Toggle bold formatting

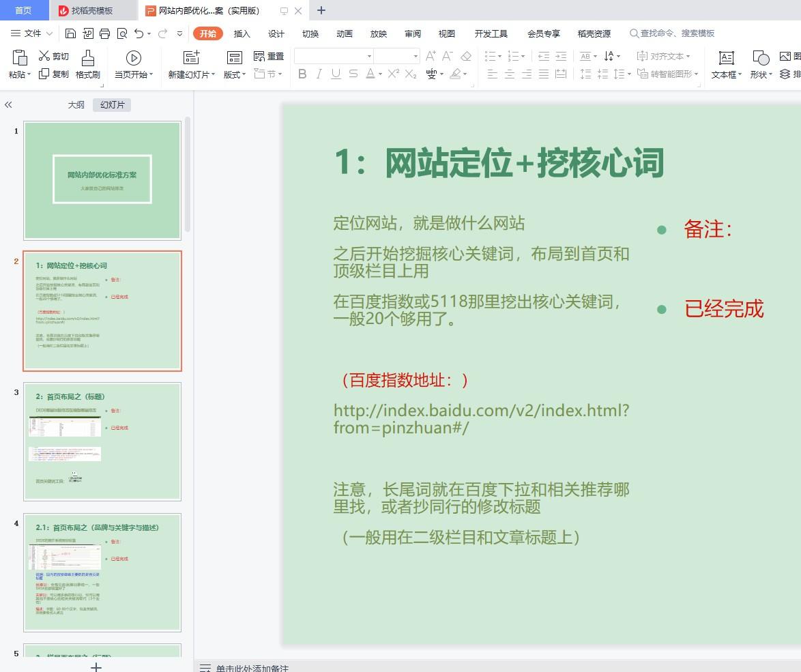click(302, 75)
